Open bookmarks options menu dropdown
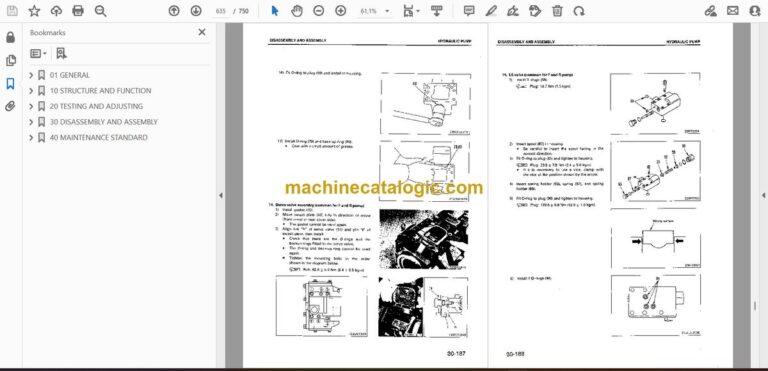 click(x=38, y=53)
